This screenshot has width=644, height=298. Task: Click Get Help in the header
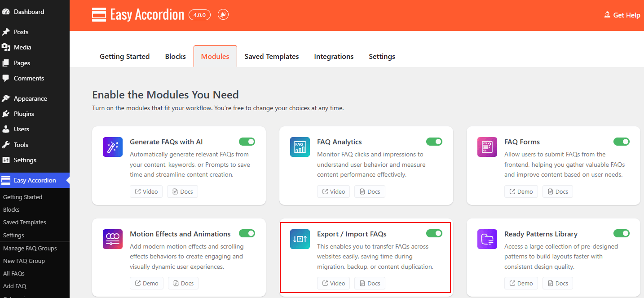(622, 15)
